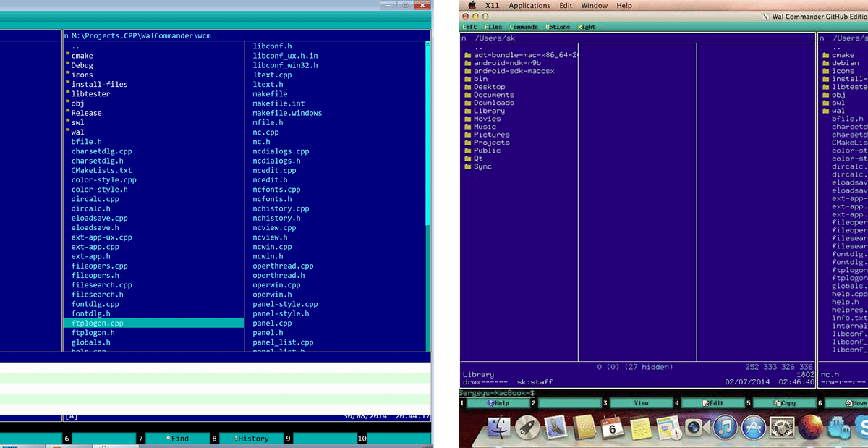The height and width of the screenshot is (448, 868).
Task: Select operthread.cpp in the file list
Action: click(283, 266)
